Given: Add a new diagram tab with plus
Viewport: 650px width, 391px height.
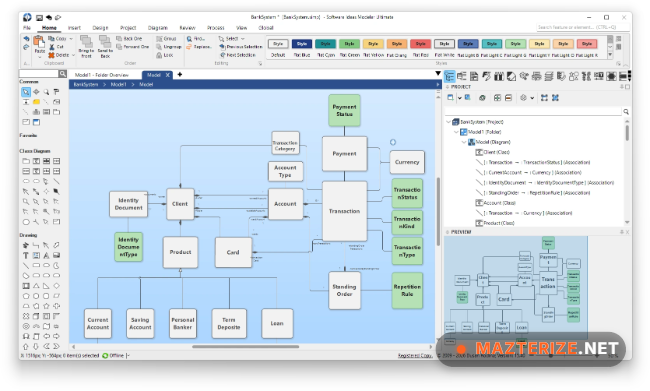Looking at the screenshot, I should [179, 75].
